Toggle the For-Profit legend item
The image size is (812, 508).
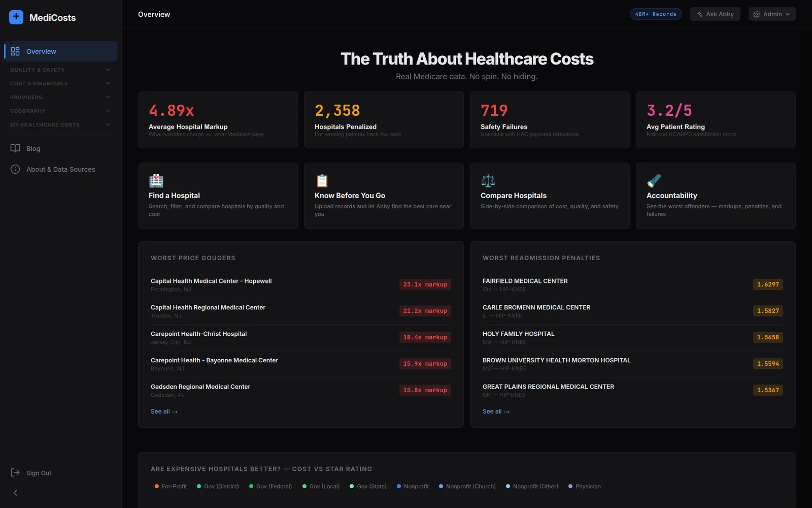click(x=171, y=486)
